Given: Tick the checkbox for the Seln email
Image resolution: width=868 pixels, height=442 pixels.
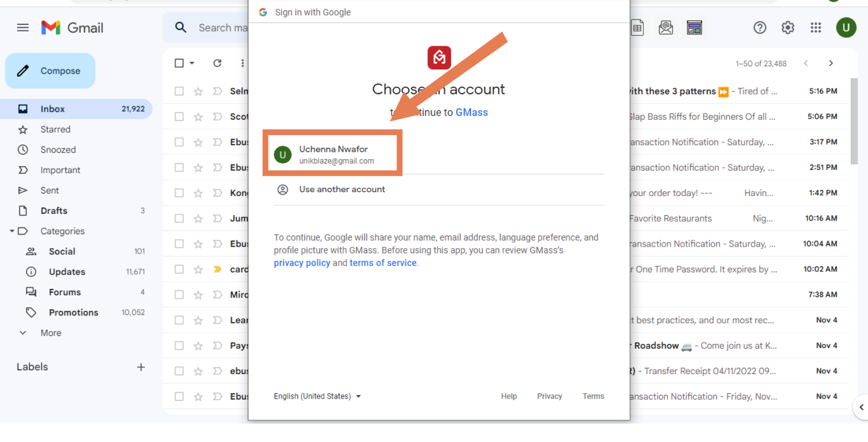Looking at the screenshot, I should [179, 91].
